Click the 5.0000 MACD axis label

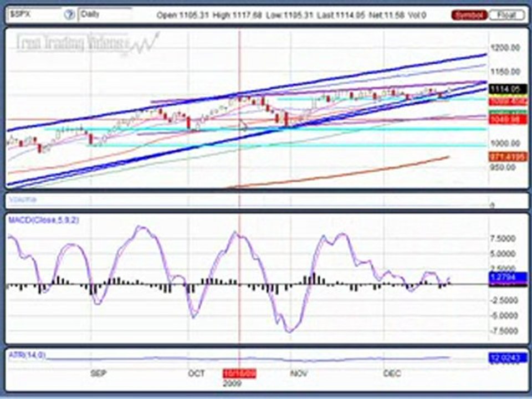504,254
